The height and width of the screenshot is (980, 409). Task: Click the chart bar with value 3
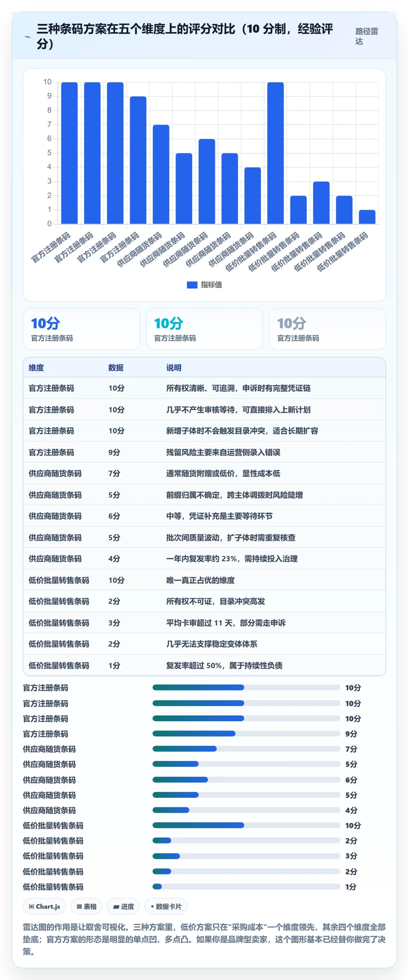coord(321,203)
